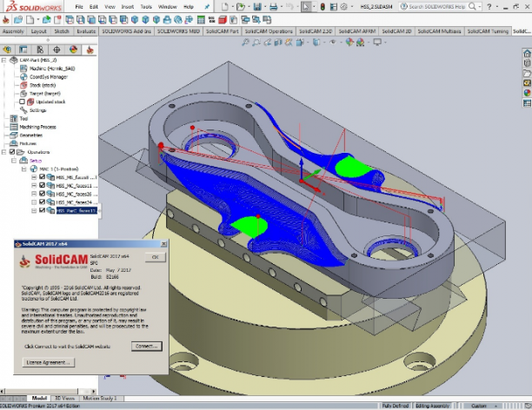
Task: Click the Search SOLIDWORKS Help field
Action: (437, 6)
